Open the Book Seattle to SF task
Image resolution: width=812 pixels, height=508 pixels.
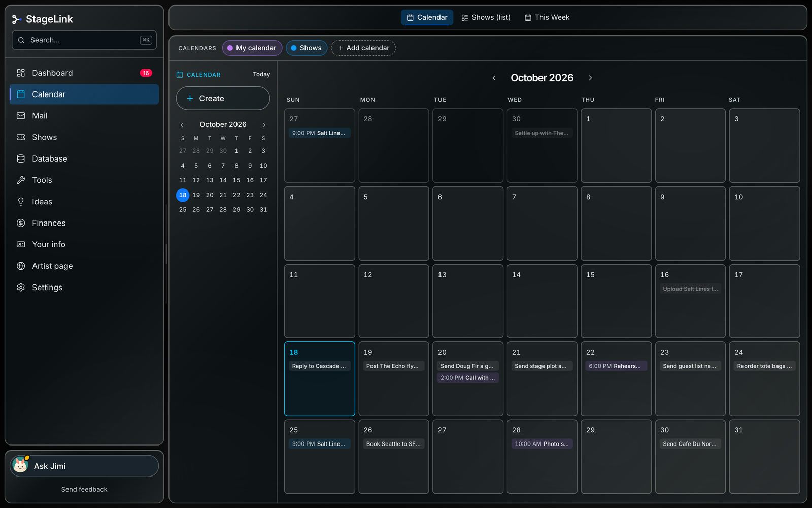394,444
